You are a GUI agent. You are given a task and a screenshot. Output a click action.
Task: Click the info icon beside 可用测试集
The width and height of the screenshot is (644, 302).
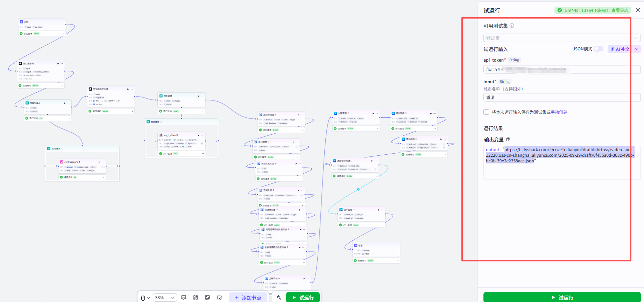pos(512,26)
